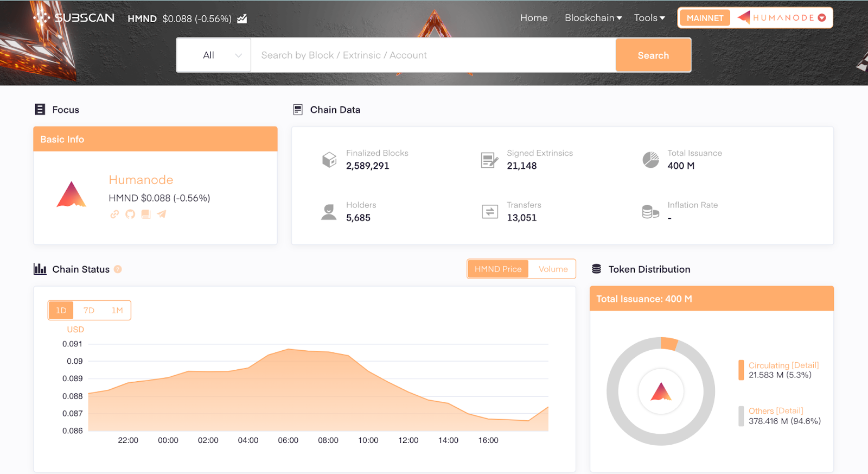This screenshot has width=868, height=474.
Task: Click the gray Others legend swatch
Action: (x=741, y=416)
